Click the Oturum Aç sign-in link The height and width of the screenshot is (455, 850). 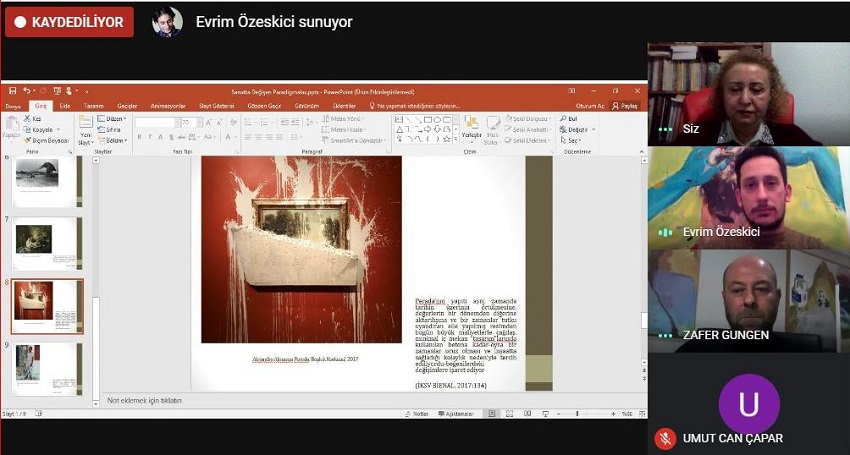click(x=590, y=105)
